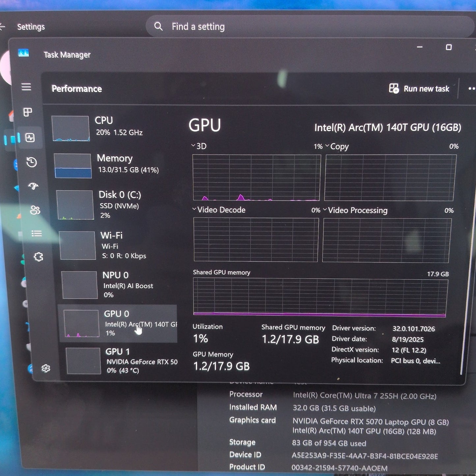
Task: Open the more options ellipsis in Task Manager
Action: click(472, 88)
